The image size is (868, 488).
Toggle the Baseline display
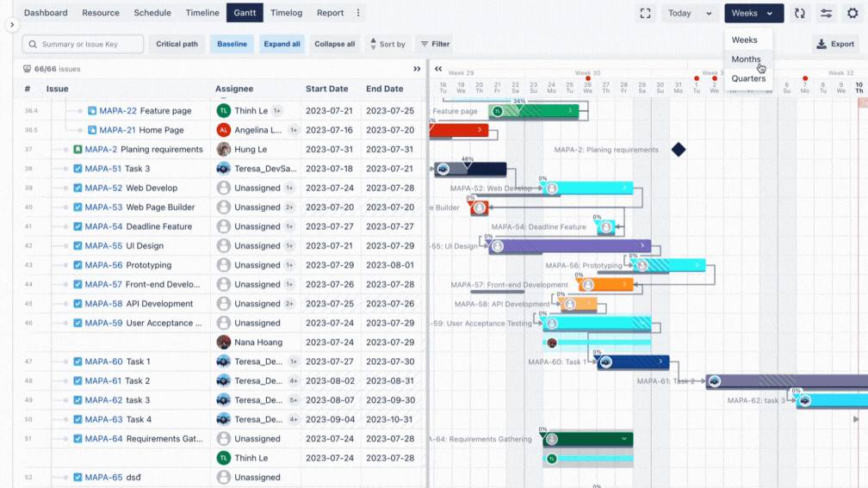click(232, 44)
